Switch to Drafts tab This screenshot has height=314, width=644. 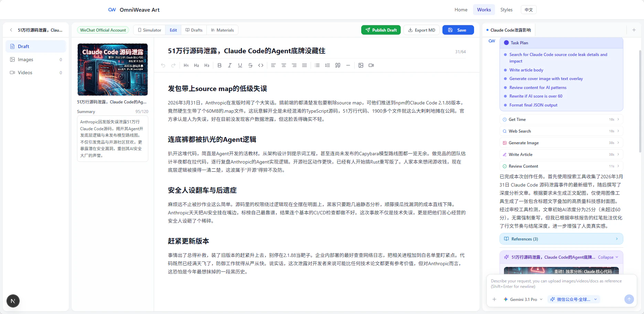click(194, 30)
